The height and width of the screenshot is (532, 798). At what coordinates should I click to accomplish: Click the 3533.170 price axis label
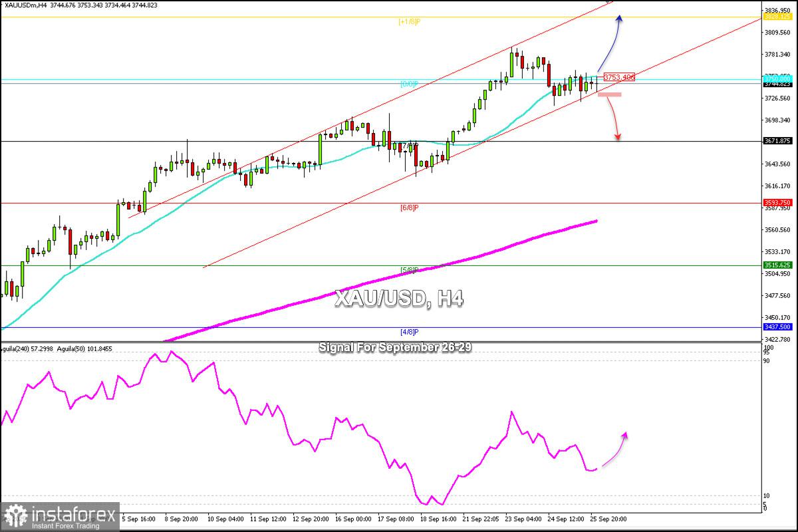tap(778, 251)
